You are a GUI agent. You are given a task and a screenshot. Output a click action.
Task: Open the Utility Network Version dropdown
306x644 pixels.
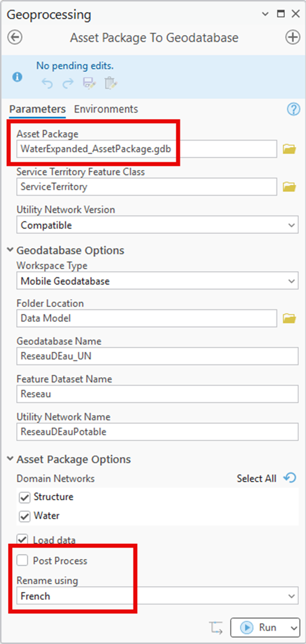pos(157,225)
